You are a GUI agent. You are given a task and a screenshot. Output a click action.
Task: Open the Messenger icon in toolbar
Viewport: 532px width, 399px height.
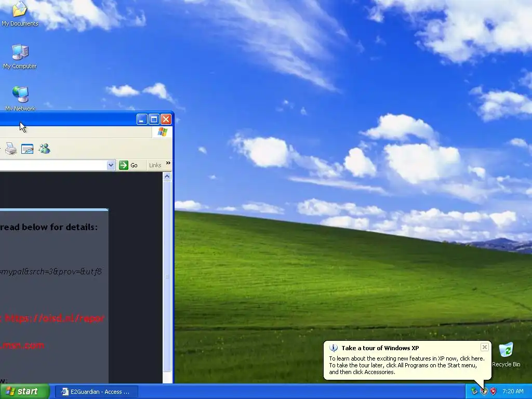click(44, 149)
